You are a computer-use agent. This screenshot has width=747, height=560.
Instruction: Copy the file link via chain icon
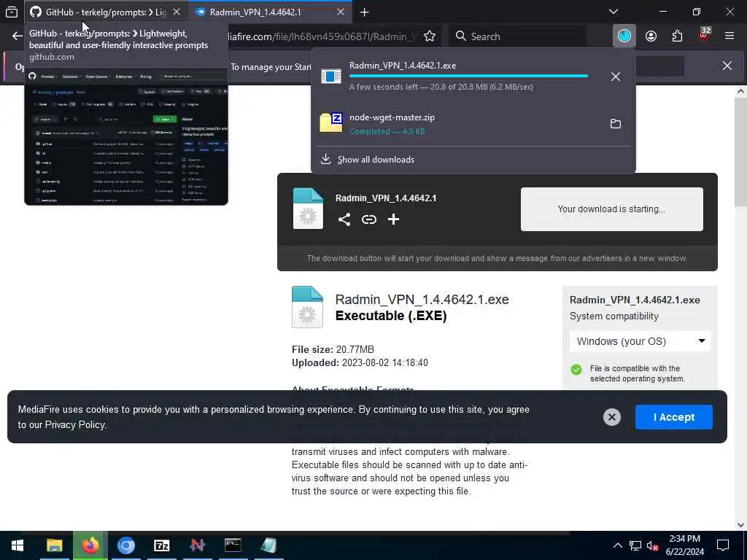[x=368, y=219]
